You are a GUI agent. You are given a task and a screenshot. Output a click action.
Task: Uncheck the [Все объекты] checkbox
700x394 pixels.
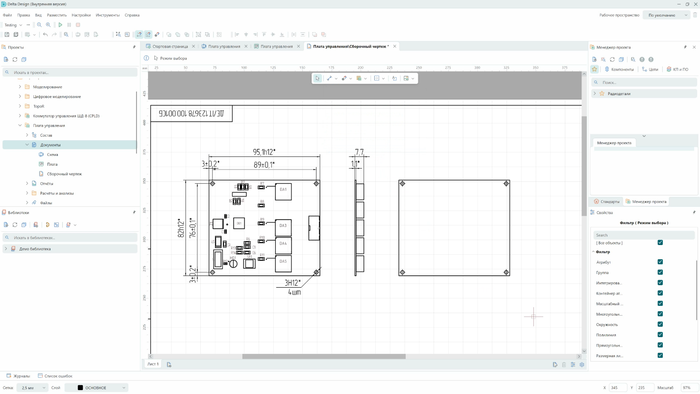tap(660, 242)
